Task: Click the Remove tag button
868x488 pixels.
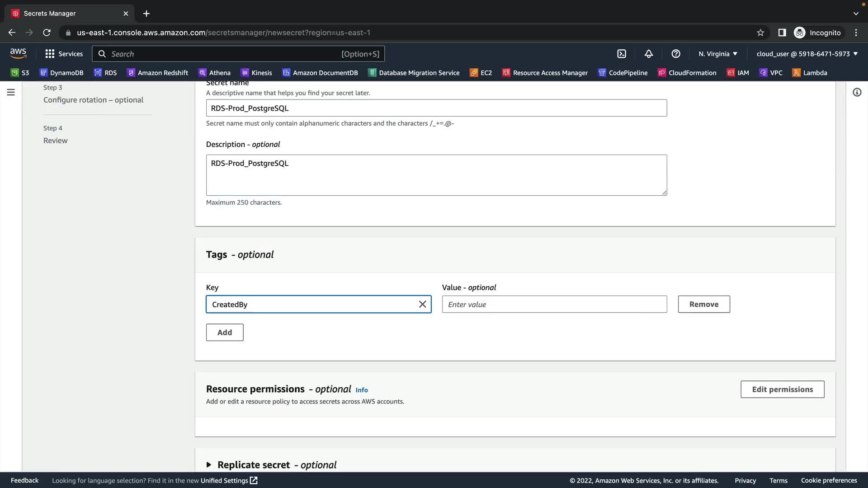Action: pos(703,305)
